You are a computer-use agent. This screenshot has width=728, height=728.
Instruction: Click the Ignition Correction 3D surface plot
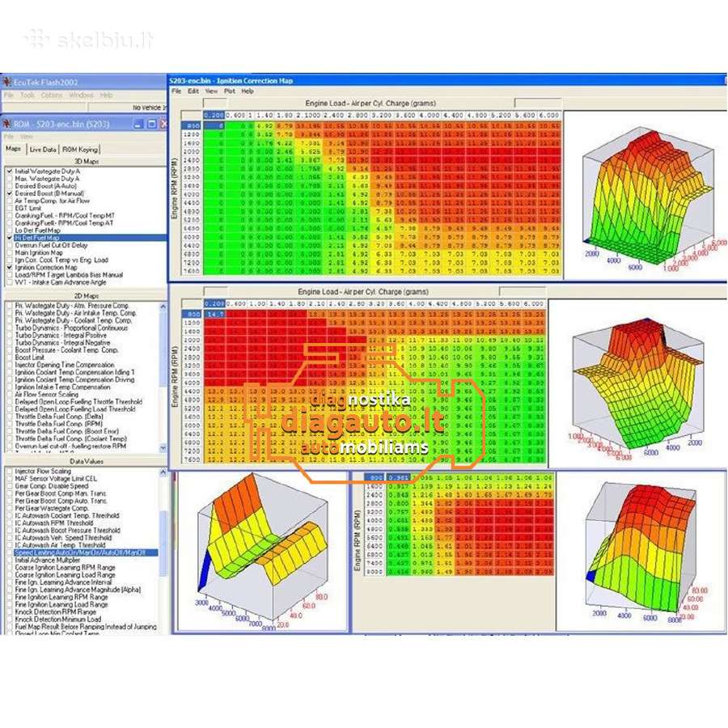click(x=646, y=195)
